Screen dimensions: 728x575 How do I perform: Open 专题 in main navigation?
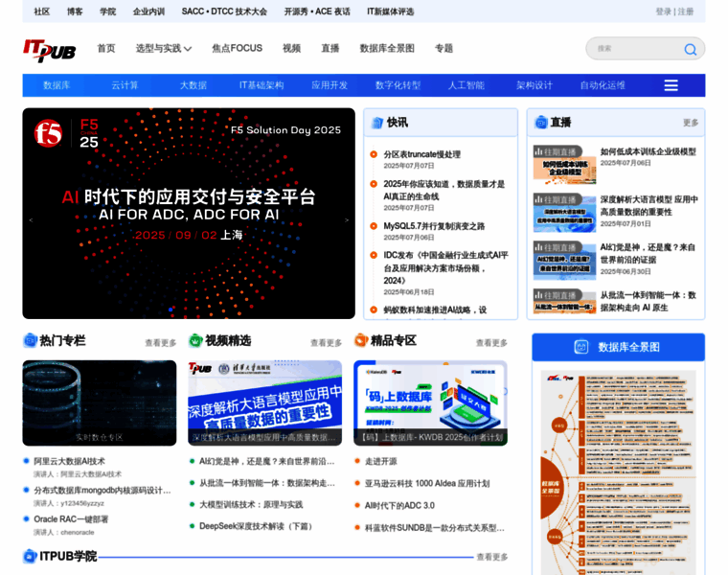444,48
